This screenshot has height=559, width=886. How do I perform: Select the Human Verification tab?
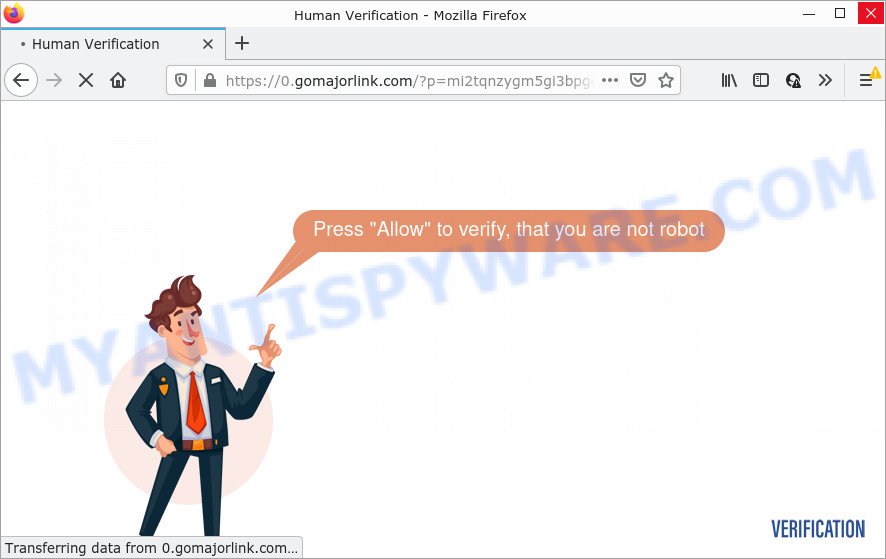(113, 44)
